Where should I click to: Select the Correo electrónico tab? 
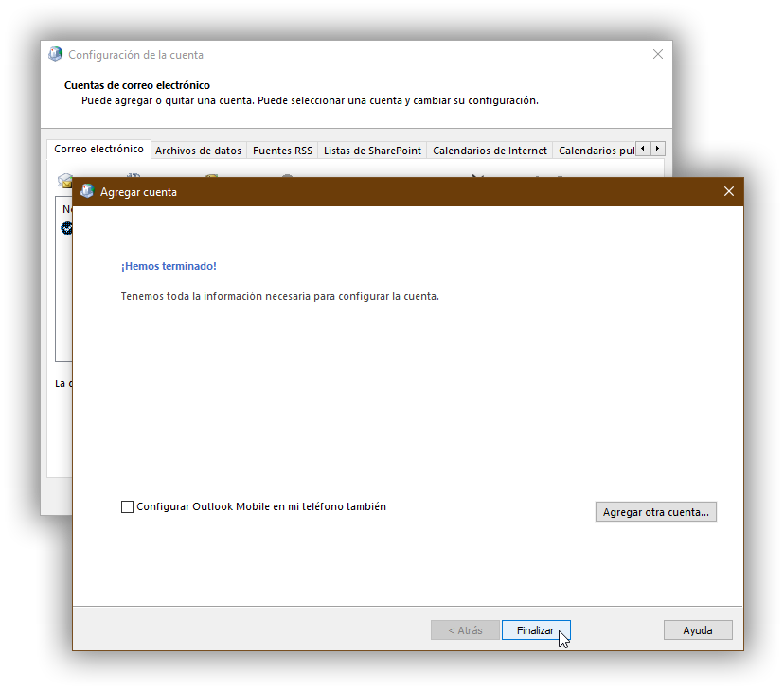tap(98, 150)
